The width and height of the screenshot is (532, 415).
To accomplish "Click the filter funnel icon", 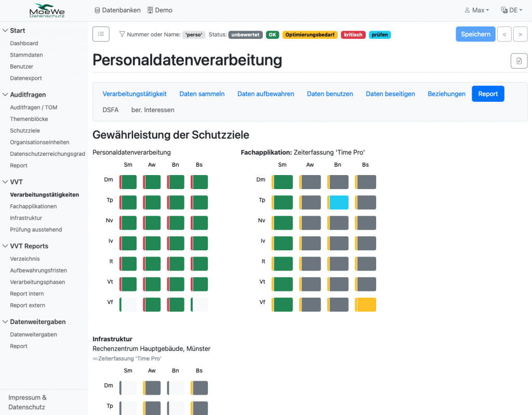I will [122, 35].
